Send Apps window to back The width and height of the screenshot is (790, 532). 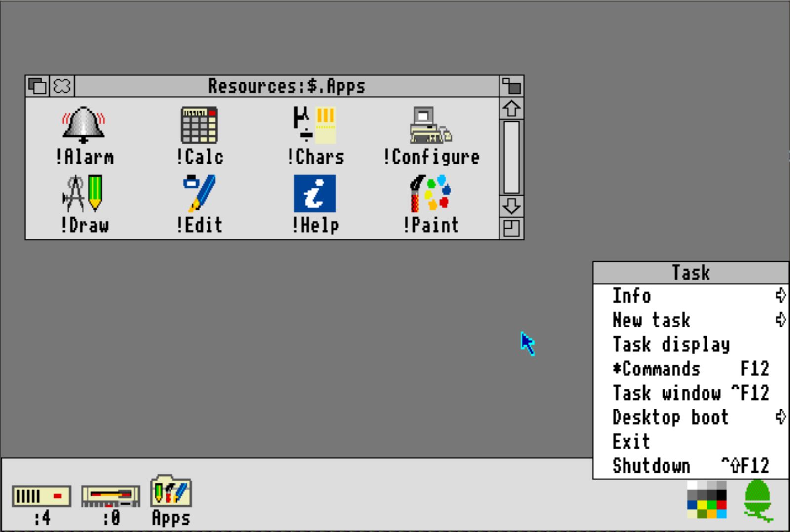[38, 86]
